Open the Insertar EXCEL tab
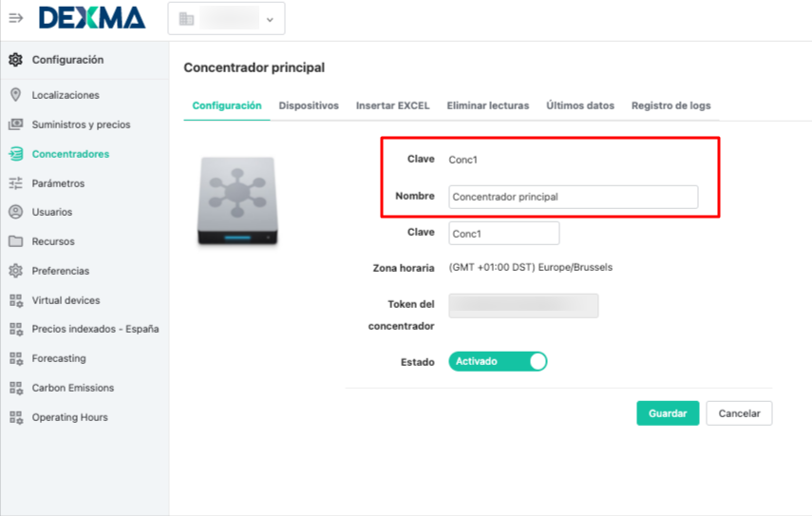 (392, 105)
